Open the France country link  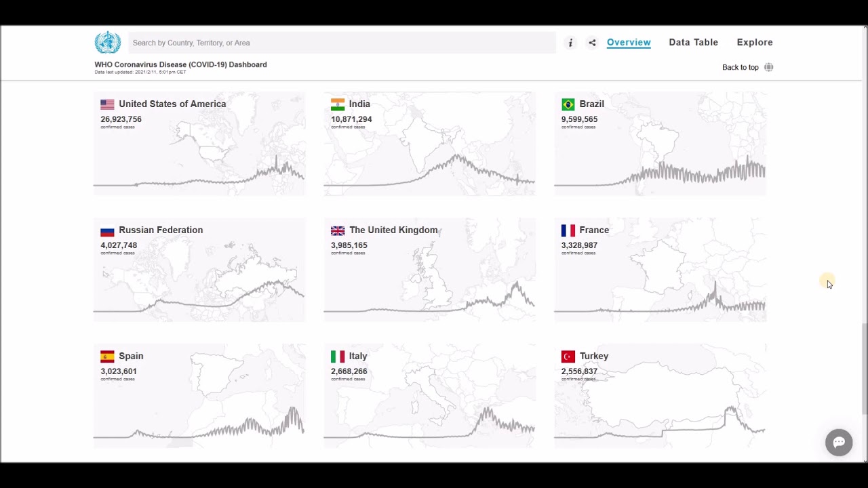pyautogui.click(x=594, y=230)
